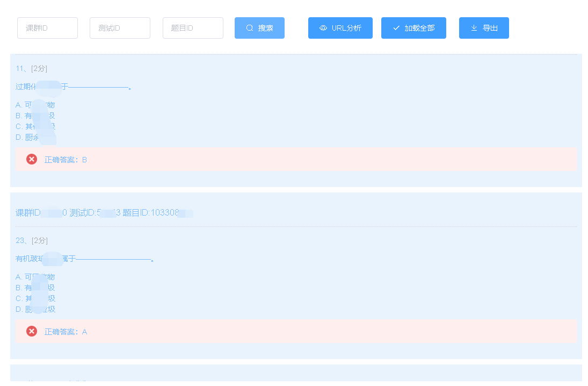Click the 加载全部 button
The image size is (588, 386).
coord(413,28)
